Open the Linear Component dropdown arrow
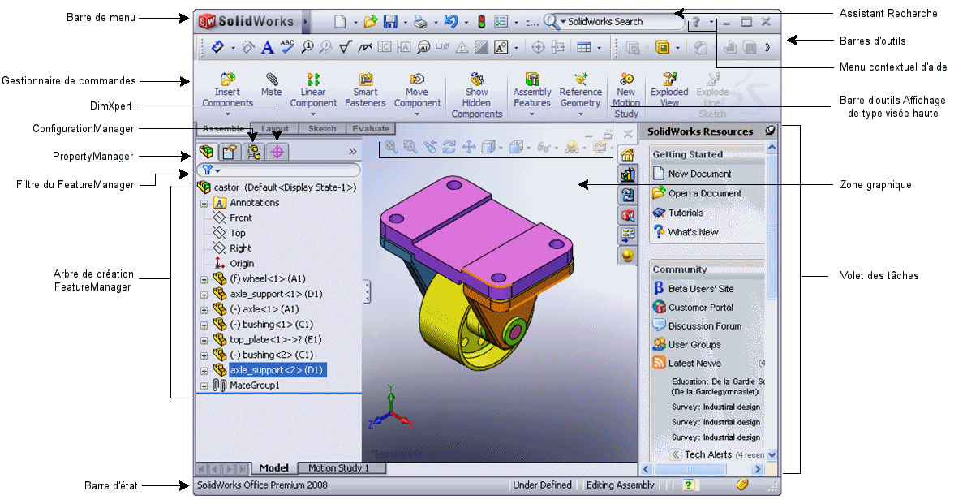 (x=313, y=114)
